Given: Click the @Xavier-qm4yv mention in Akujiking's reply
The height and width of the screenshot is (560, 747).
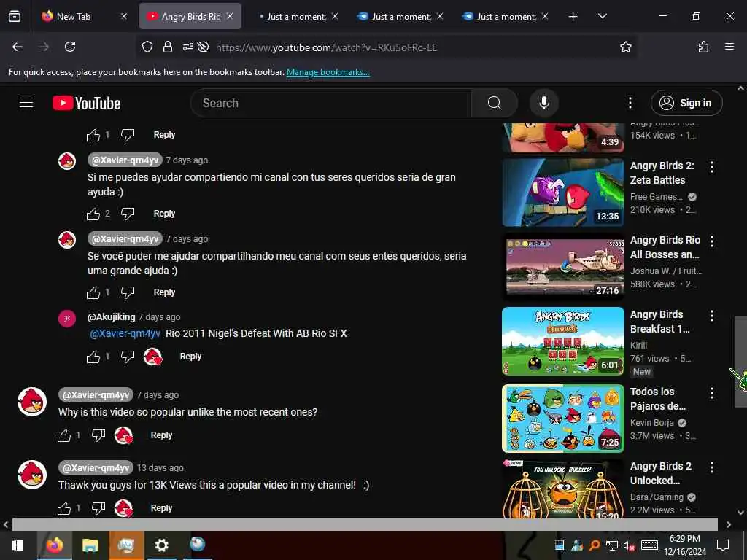Looking at the screenshot, I should [125, 333].
